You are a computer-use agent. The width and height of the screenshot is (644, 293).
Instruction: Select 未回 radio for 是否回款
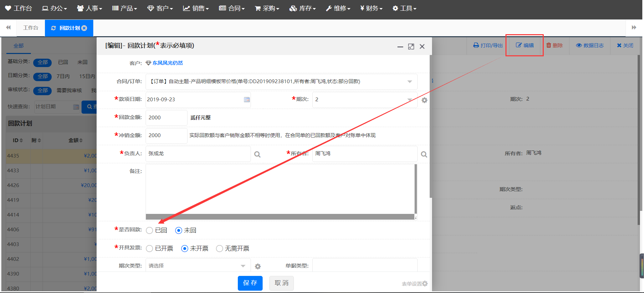pyautogui.click(x=179, y=230)
